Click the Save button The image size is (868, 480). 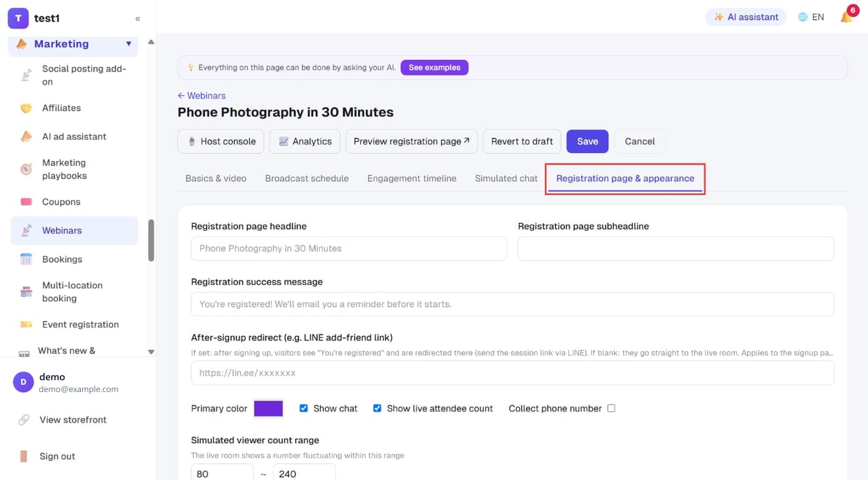click(x=588, y=141)
